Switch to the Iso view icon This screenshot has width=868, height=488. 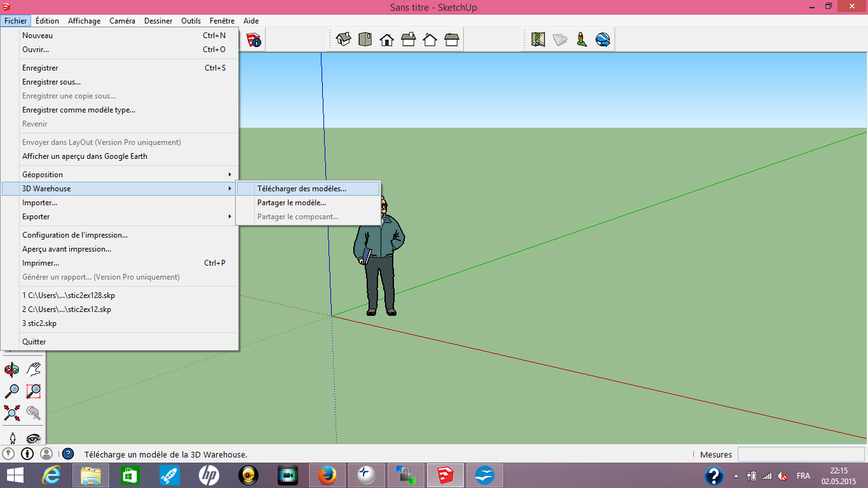[344, 39]
